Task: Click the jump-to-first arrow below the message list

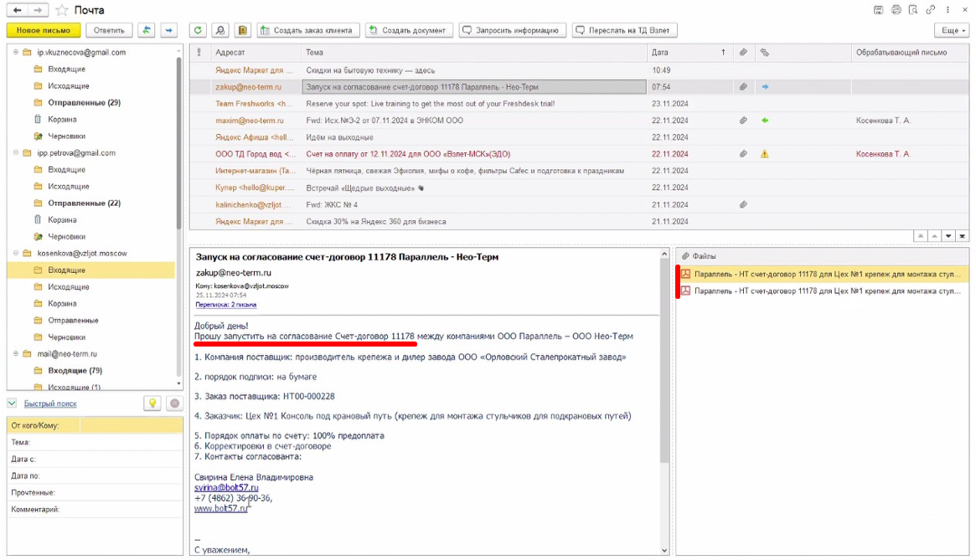Action: click(x=921, y=236)
